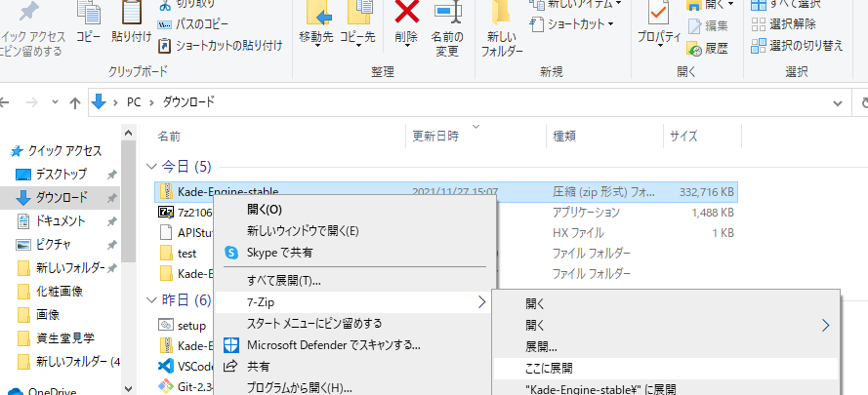
Task: Open the Move to (移動先) dropdown button
Action: pos(316,25)
